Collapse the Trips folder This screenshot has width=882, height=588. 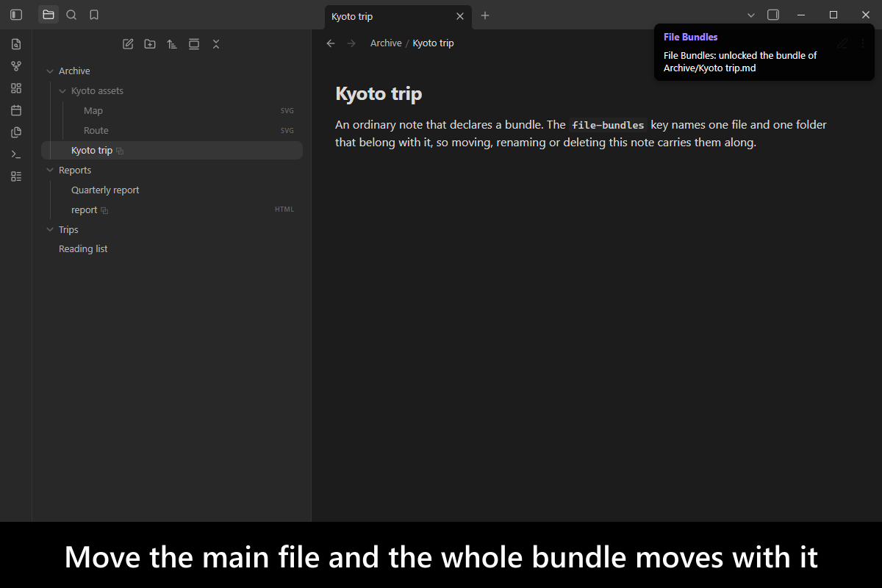point(50,230)
